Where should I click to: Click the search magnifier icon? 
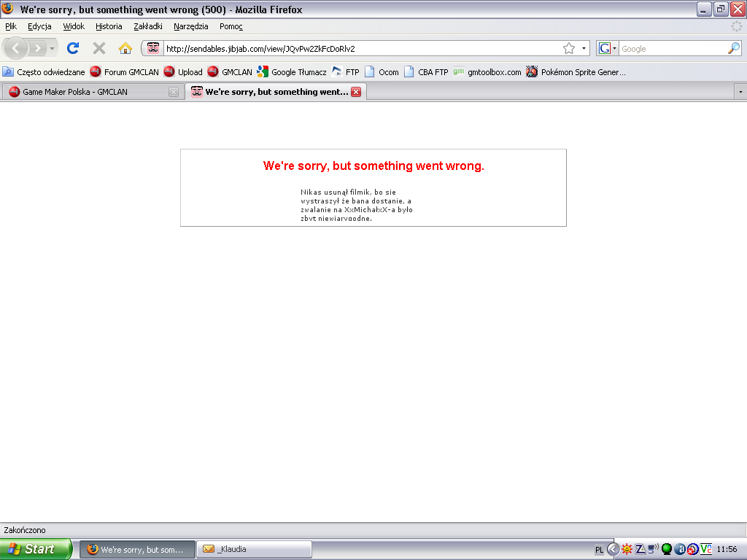point(733,48)
